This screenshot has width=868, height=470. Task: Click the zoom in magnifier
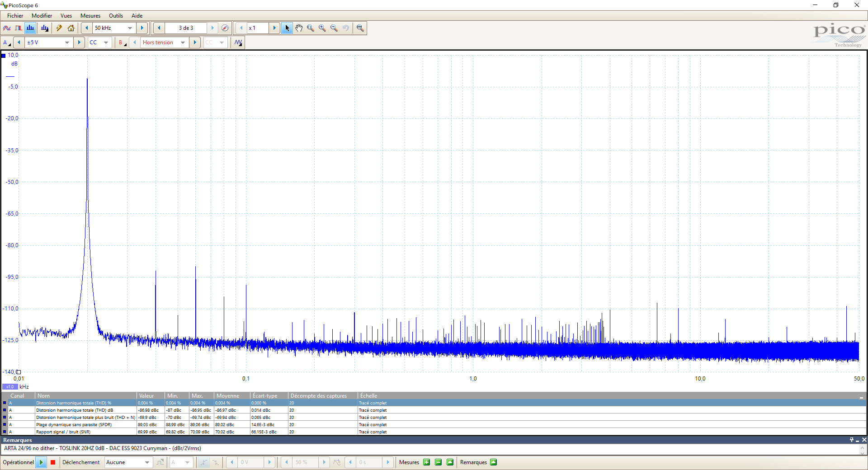click(x=322, y=28)
